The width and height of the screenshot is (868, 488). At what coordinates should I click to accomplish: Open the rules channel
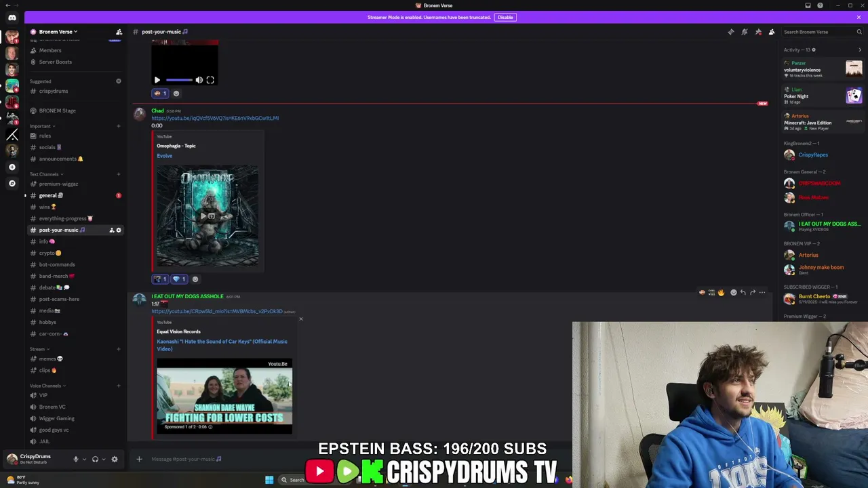(x=75, y=136)
